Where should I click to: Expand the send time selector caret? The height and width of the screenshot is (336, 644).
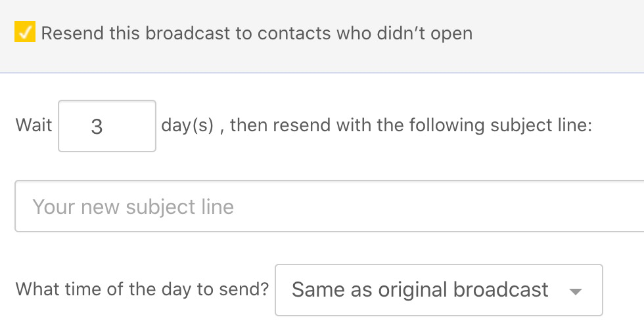pos(575,291)
